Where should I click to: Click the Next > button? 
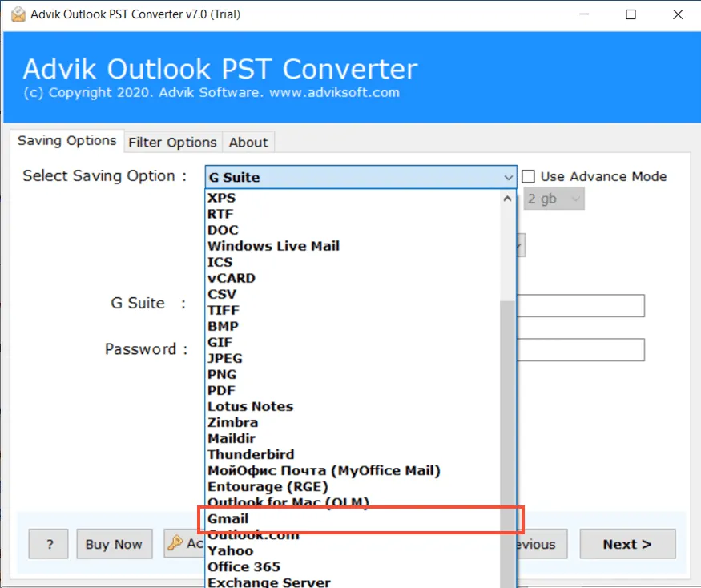click(x=627, y=544)
